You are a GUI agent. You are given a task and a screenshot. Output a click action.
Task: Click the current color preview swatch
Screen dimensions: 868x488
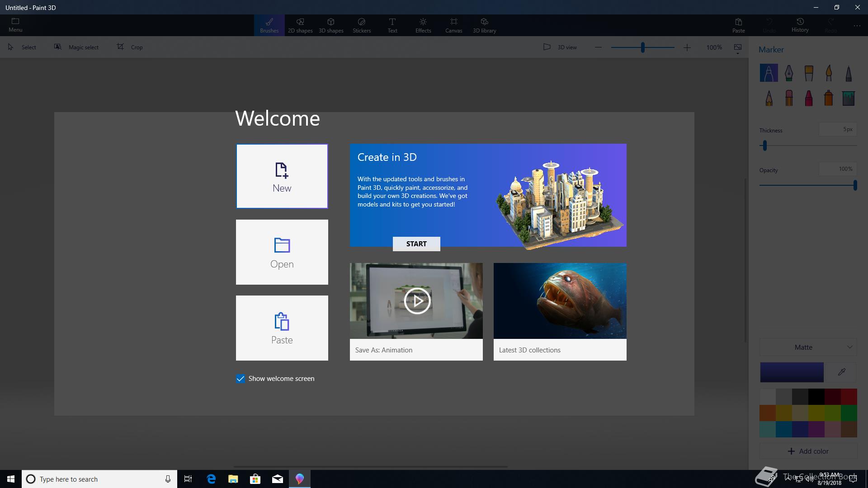tap(792, 372)
